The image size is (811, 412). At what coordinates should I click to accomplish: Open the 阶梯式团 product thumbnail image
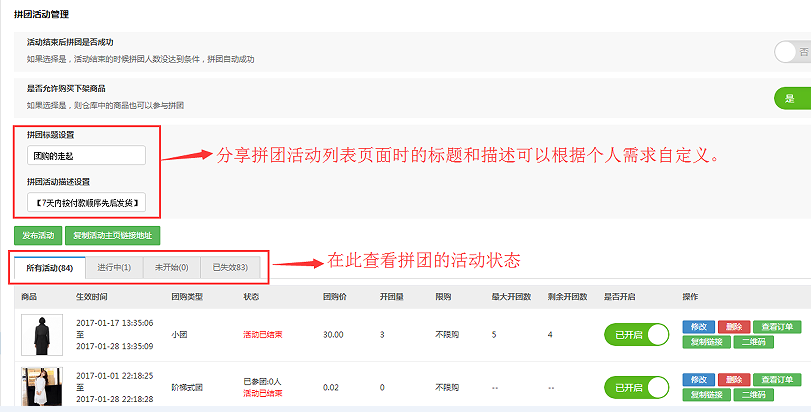(x=41, y=387)
